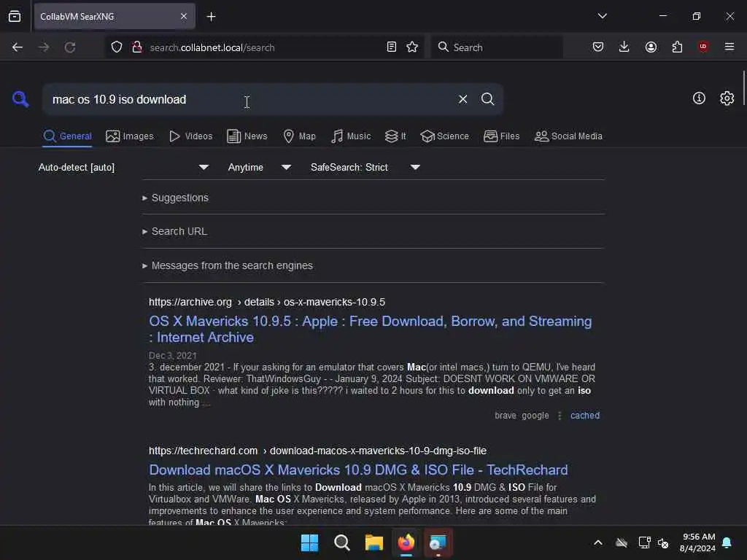The height and width of the screenshot is (560, 747).
Task: Click techrechard.com result URL line
Action: coord(317,451)
